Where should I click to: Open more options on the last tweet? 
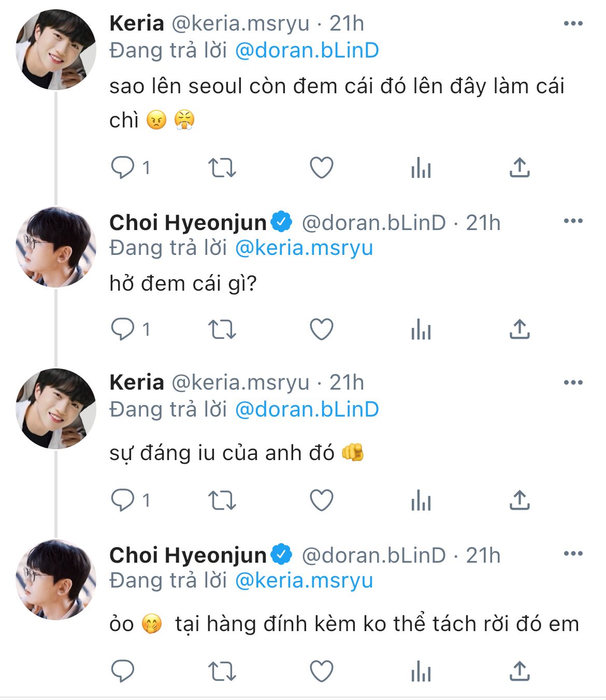(x=573, y=554)
